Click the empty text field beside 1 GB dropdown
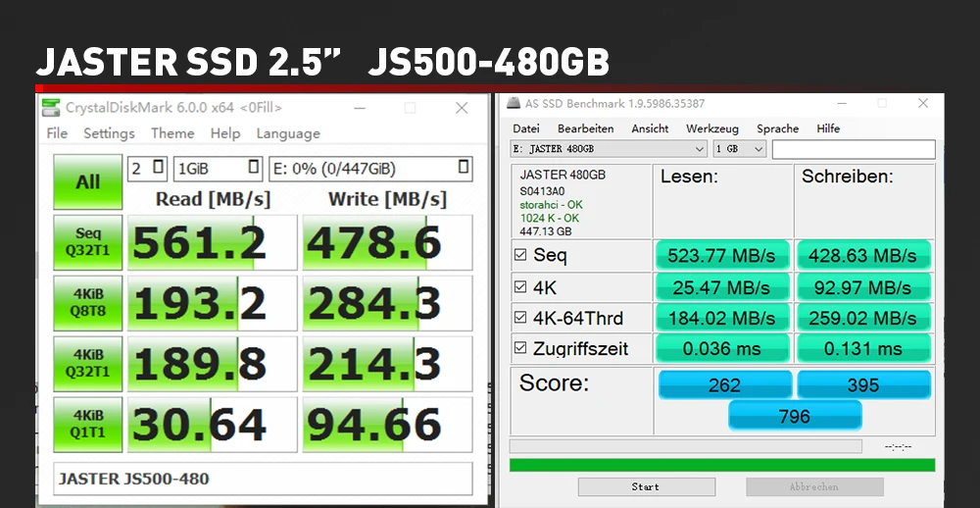 pos(854,149)
